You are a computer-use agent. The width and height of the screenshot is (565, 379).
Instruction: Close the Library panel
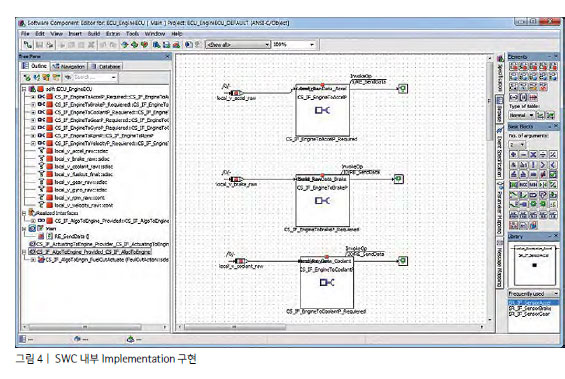click(555, 236)
